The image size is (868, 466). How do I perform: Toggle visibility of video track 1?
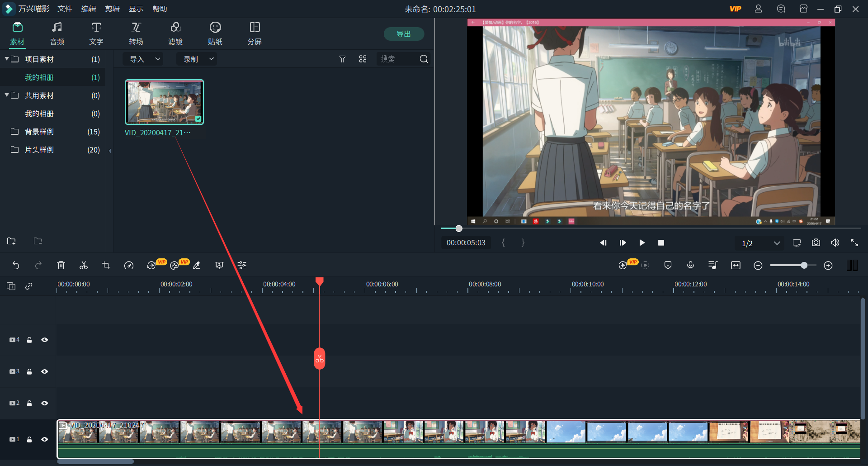pyautogui.click(x=45, y=439)
